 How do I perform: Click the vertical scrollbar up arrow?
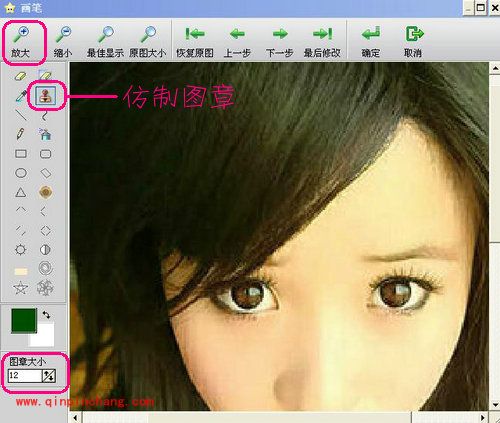tap(495, 68)
